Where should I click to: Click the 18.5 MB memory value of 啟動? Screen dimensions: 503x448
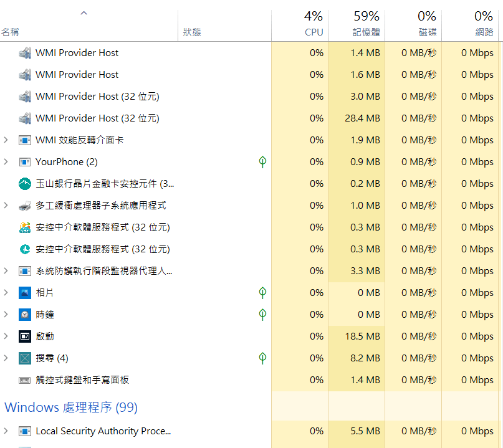(363, 336)
